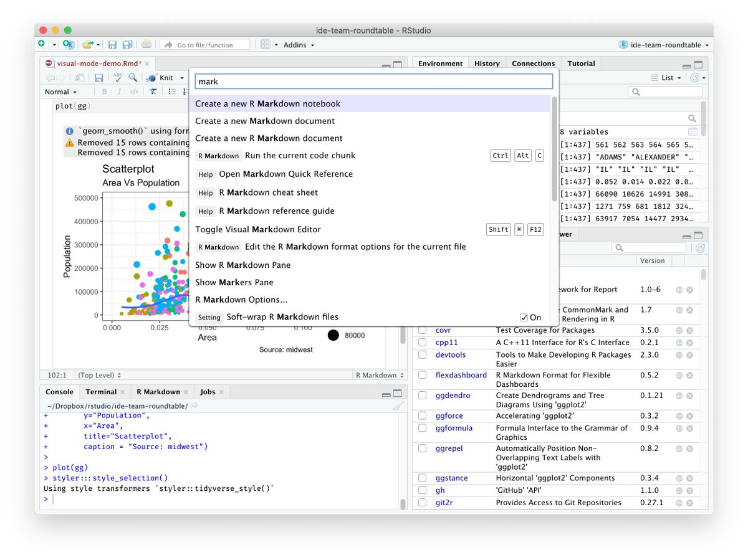
Task: Apply italic formatting in visual editor
Action: 120,92
